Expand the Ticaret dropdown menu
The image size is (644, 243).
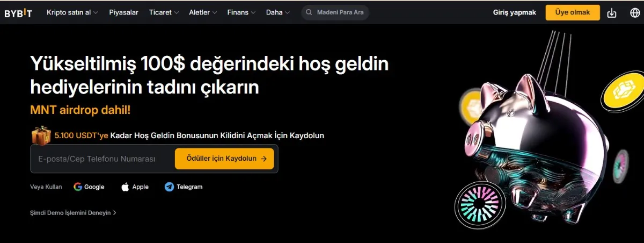tap(164, 12)
